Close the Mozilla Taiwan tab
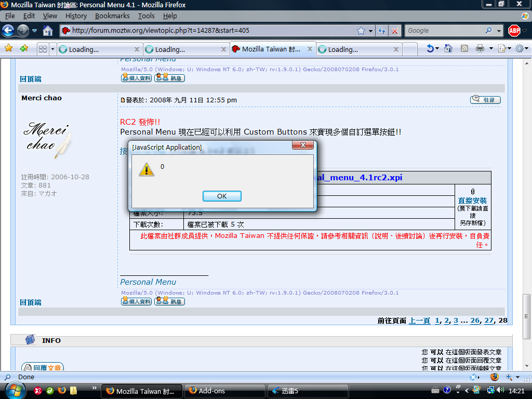The image size is (532, 399). 310,49
